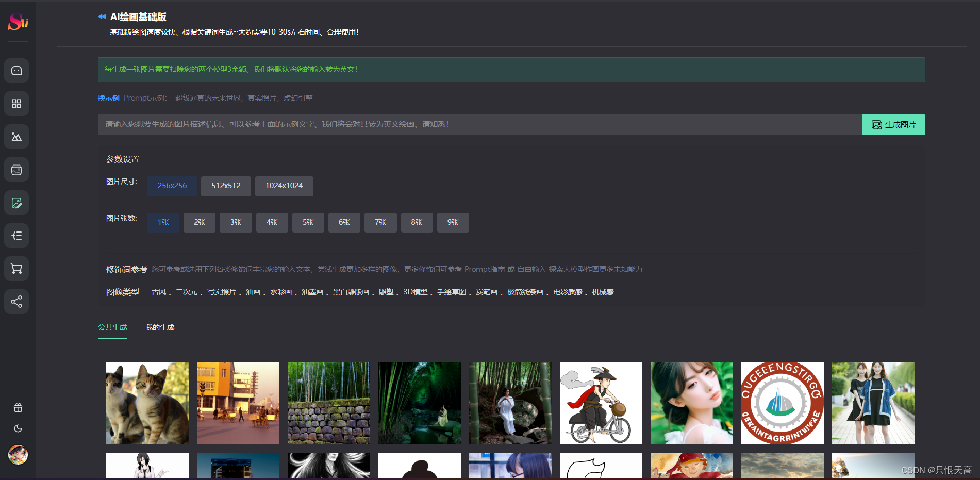Switch to the 公共生成 tab
Viewport: 980px width, 480px height.
point(112,328)
